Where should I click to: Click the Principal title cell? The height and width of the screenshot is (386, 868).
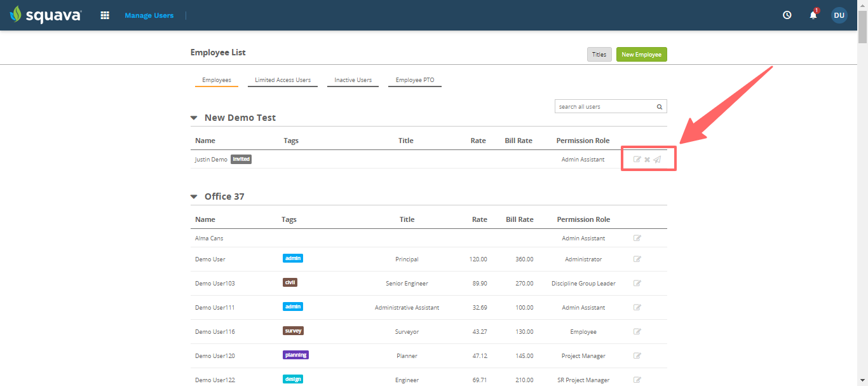point(407,259)
